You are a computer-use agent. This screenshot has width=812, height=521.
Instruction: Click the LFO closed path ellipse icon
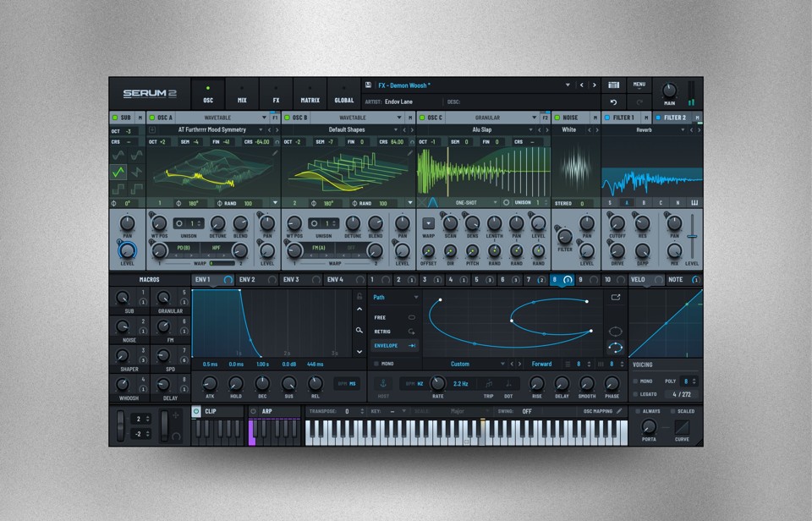pos(615,332)
